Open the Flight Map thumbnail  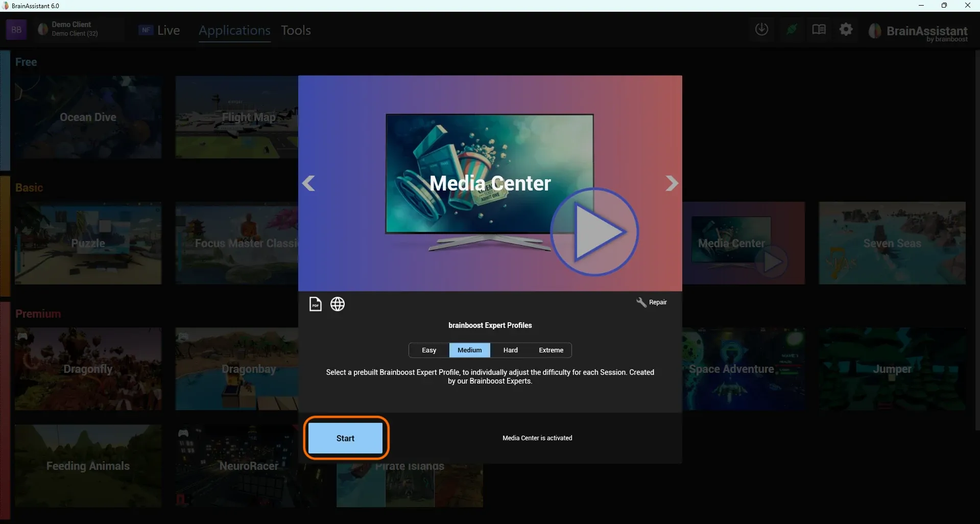pyautogui.click(x=237, y=117)
